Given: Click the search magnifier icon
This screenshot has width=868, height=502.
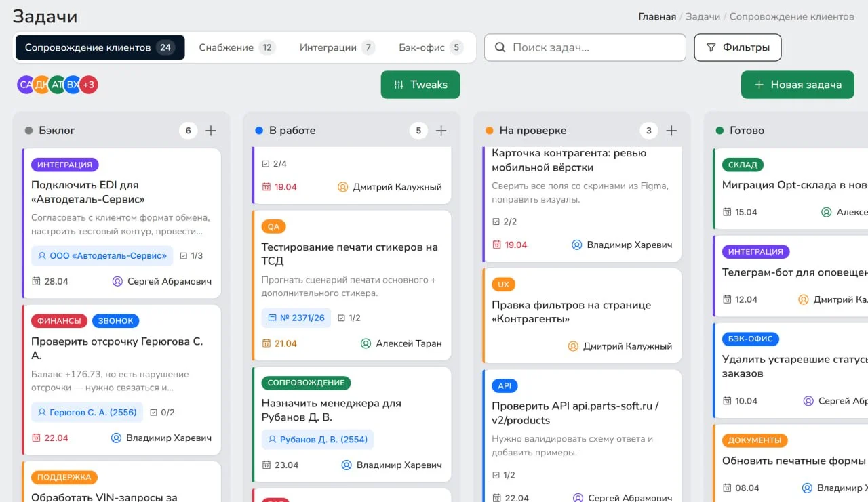Looking at the screenshot, I should point(500,47).
